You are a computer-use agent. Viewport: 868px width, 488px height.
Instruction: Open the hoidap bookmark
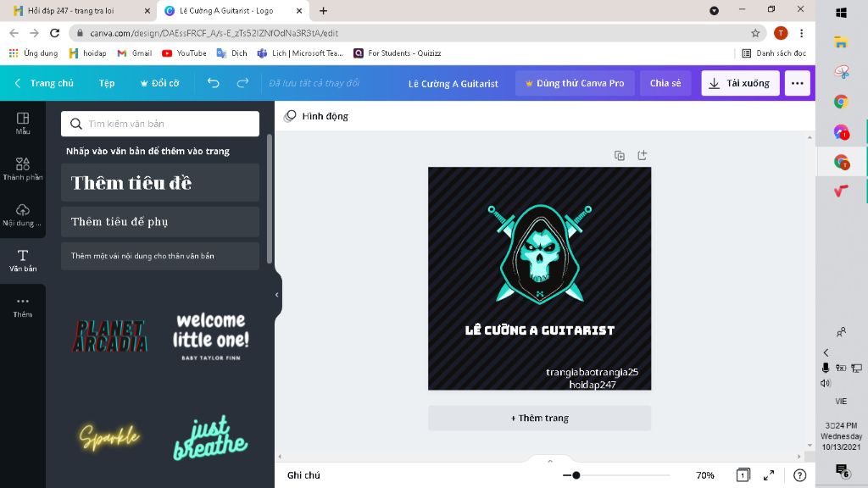pyautogui.click(x=87, y=53)
